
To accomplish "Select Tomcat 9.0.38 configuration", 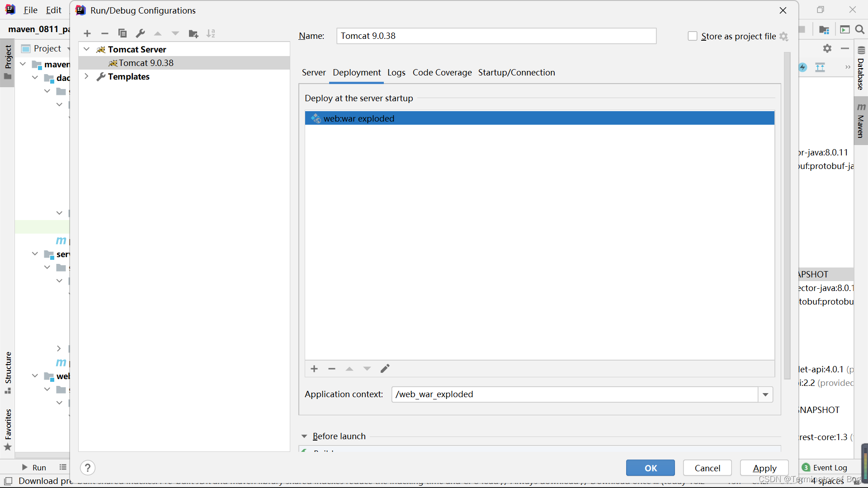I will [x=184, y=63].
